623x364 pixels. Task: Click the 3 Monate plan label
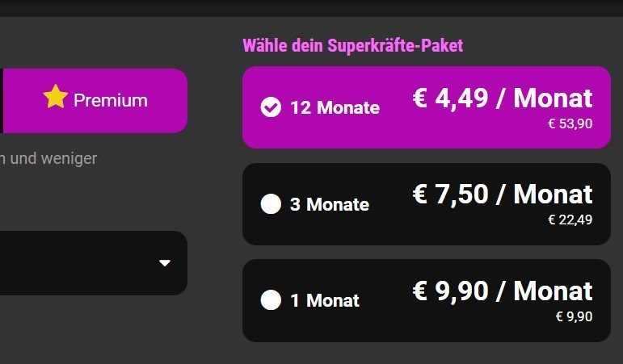[x=330, y=204]
